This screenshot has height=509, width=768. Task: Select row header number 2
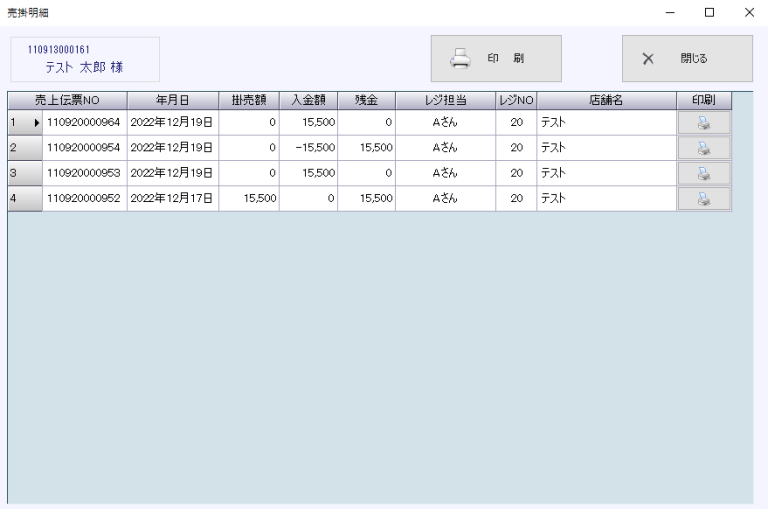(x=25, y=148)
